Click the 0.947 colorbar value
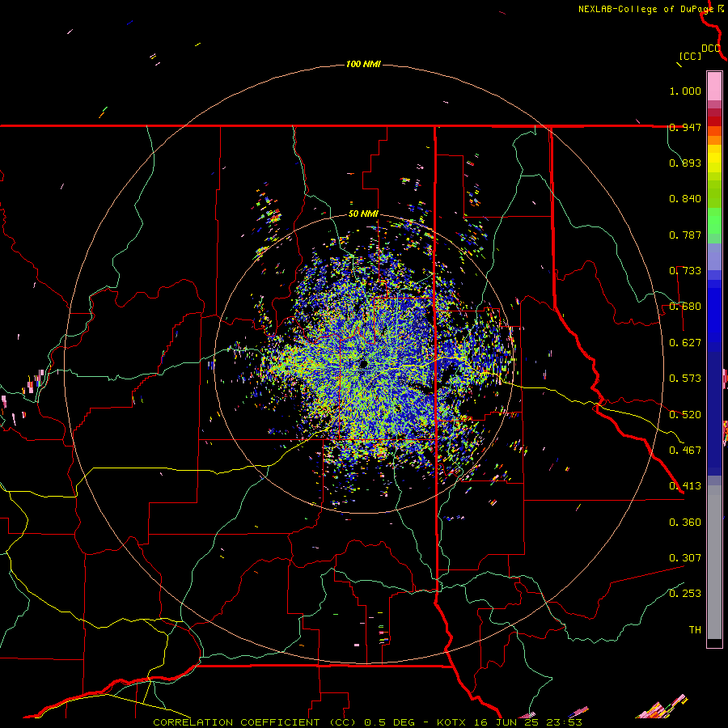The width and height of the screenshot is (728, 728). [x=685, y=127]
